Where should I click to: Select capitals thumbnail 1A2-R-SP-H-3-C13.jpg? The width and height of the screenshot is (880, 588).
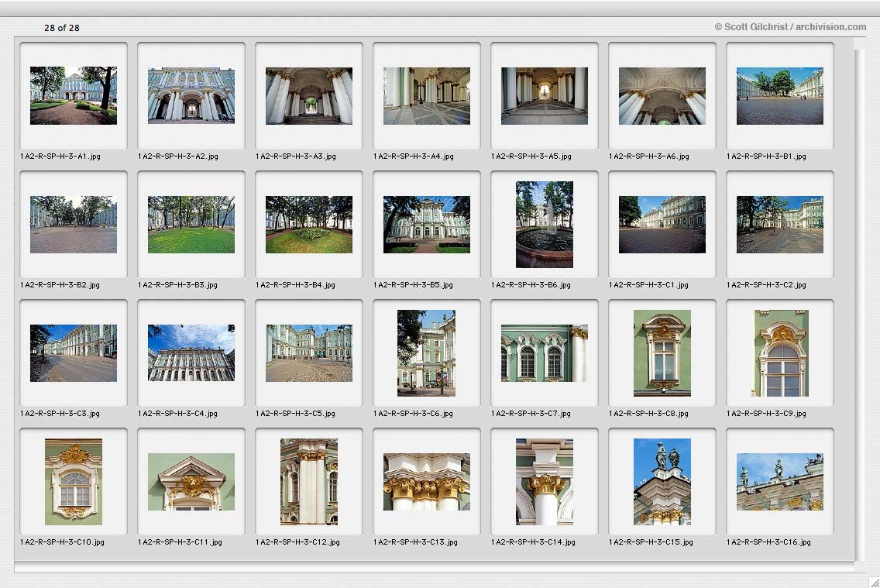(427, 481)
